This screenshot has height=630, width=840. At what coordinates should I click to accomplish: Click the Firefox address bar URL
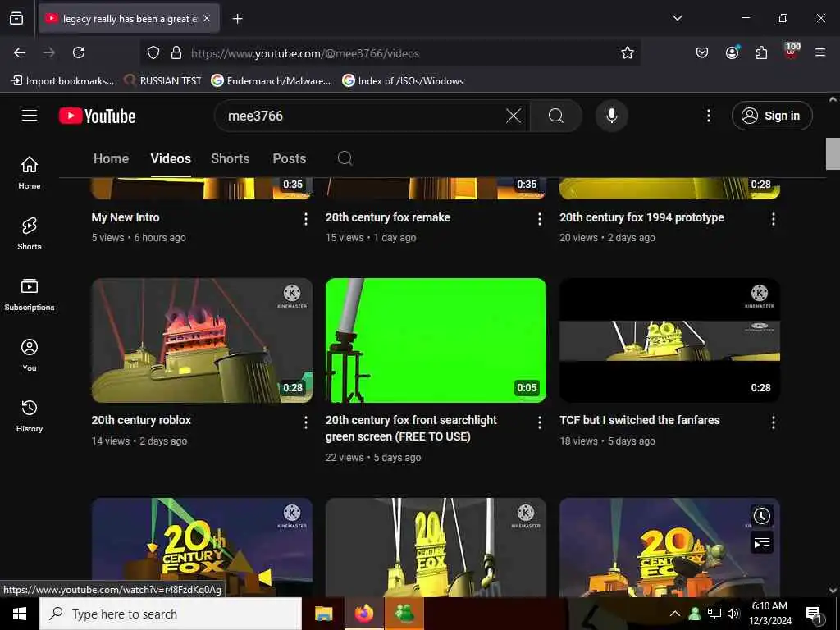tap(305, 53)
